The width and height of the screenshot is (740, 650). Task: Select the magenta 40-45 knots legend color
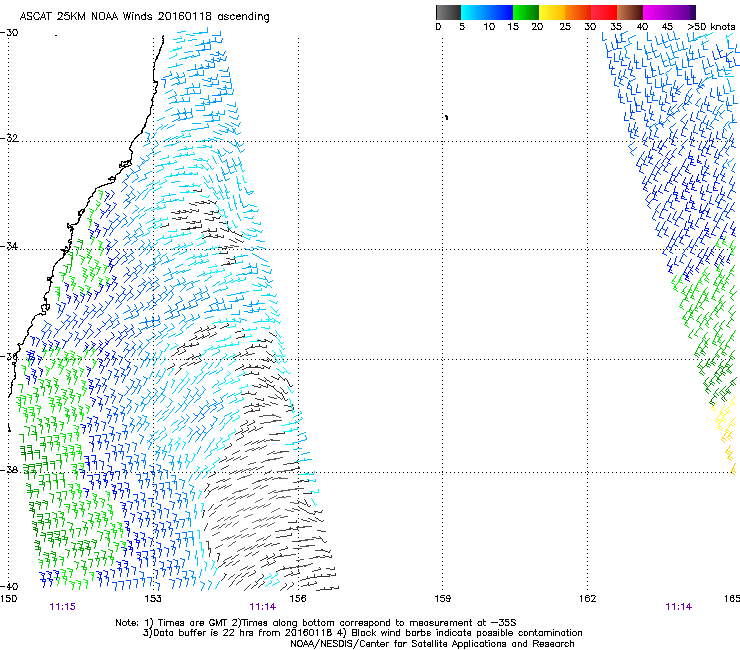click(656, 12)
